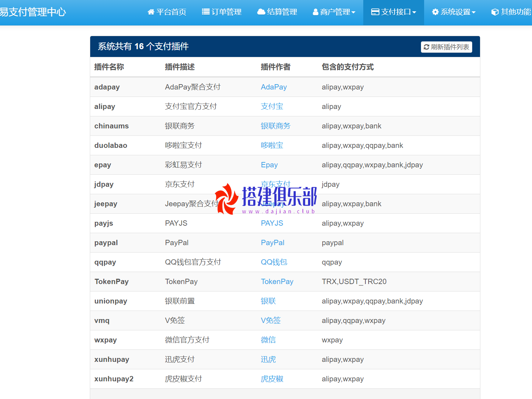532x399 pixels.
Task: Click the payment methods cell in unionpay row
Action: click(x=372, y=301)
